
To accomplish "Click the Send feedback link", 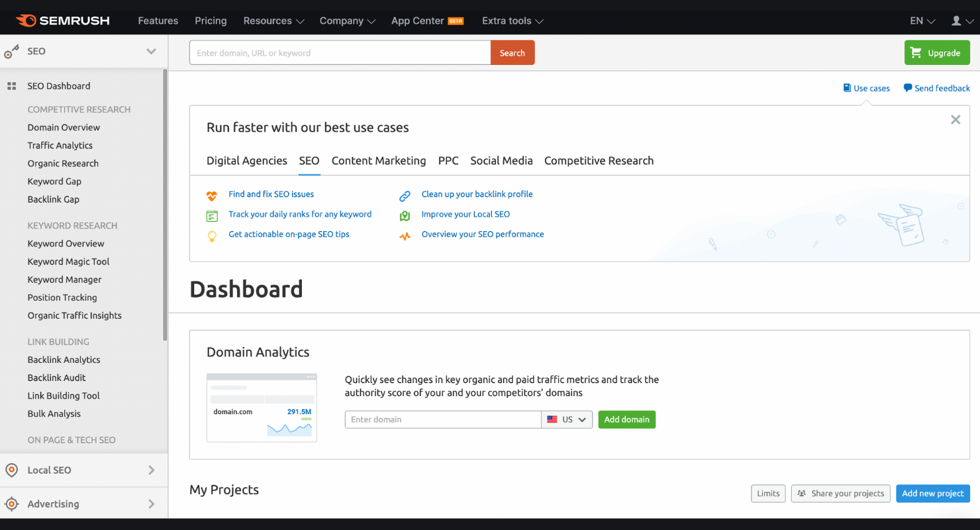I will tap(942, 88).
